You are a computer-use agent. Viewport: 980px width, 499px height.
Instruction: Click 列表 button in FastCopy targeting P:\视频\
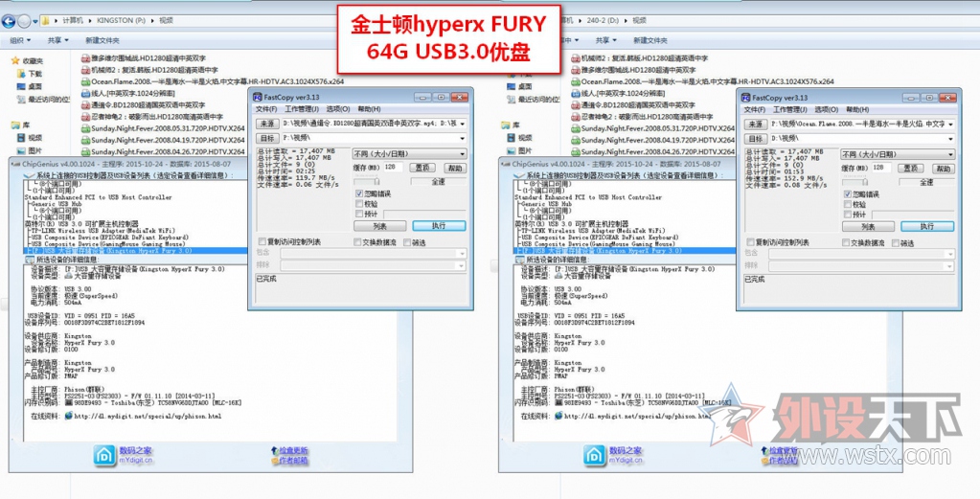(380, 226)
